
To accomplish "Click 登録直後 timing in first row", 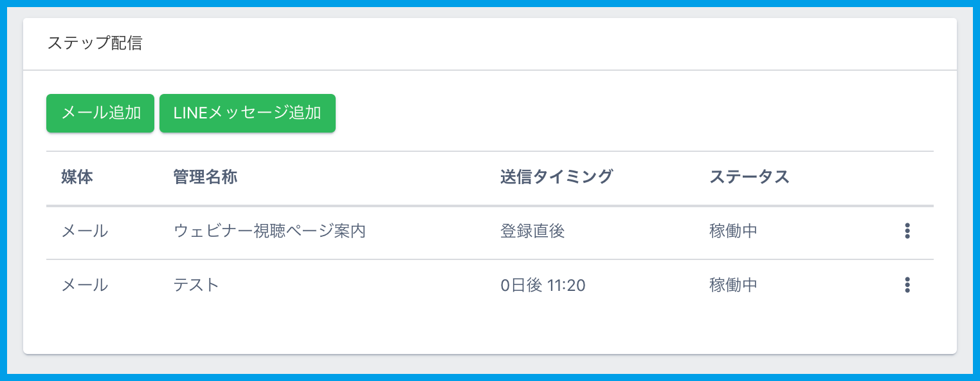I will (x=532, y=231).
